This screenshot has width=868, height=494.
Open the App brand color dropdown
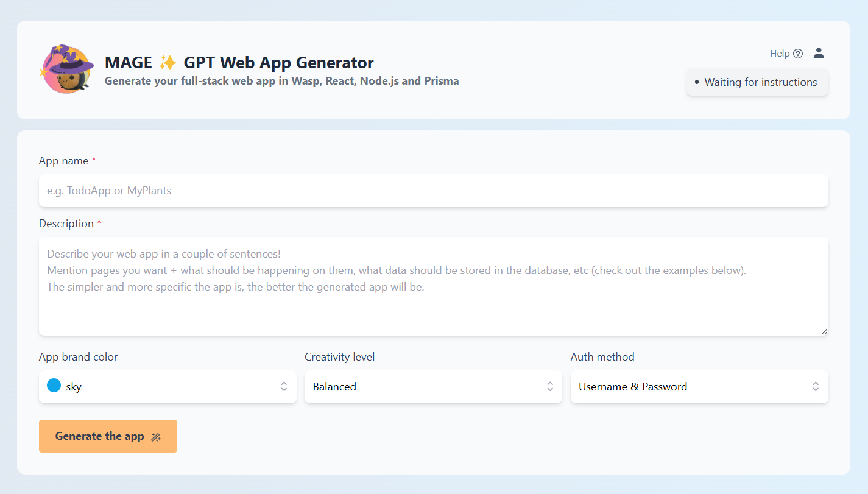pos(168,387)
